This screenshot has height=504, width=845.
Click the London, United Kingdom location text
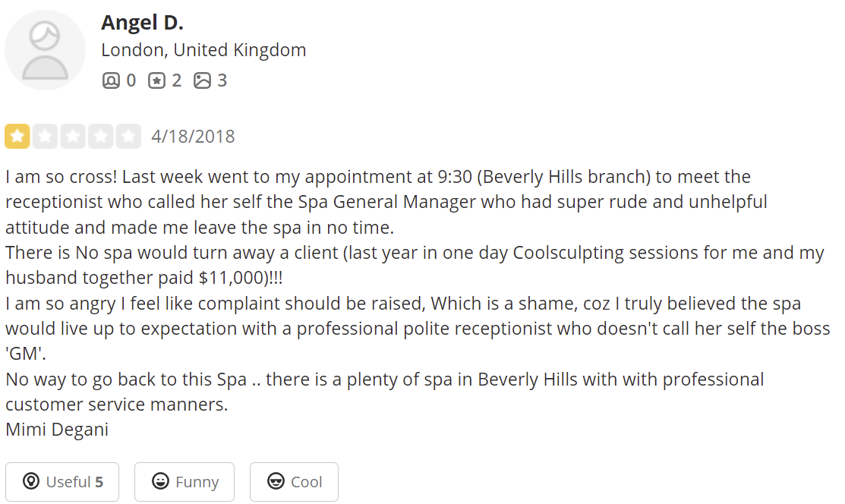203,50
